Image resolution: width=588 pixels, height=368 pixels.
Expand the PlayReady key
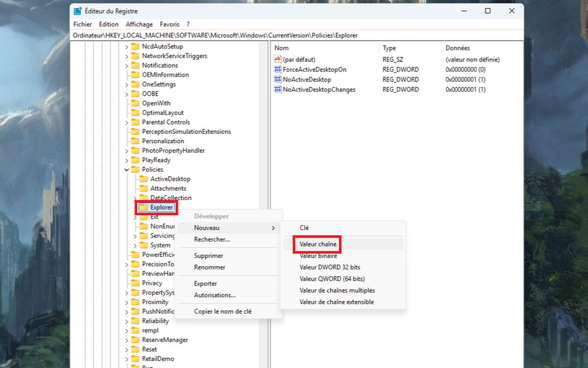click(126, 160)
